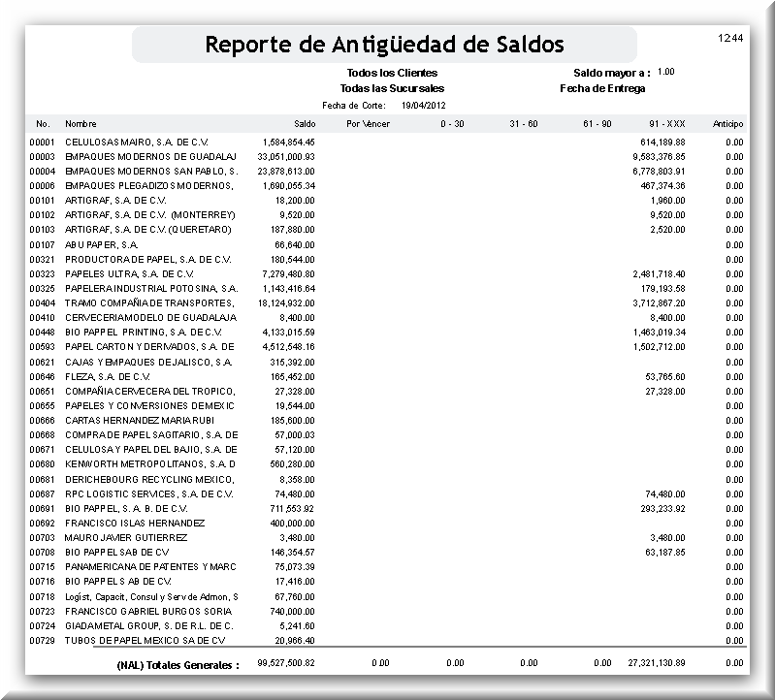775x700 pixels.
Task: Select GIADAMETAL GROUP, S. DE R.L. name
Action: [148, 626]
